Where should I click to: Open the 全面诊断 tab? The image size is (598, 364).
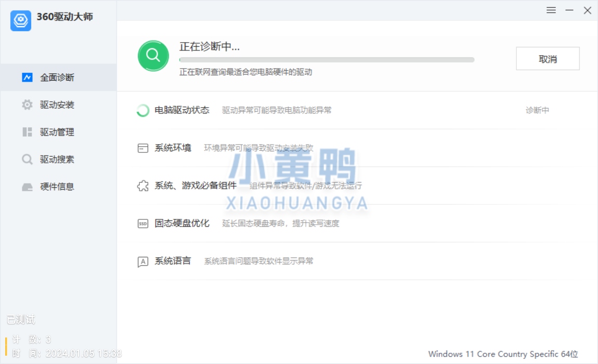(58, 77)
